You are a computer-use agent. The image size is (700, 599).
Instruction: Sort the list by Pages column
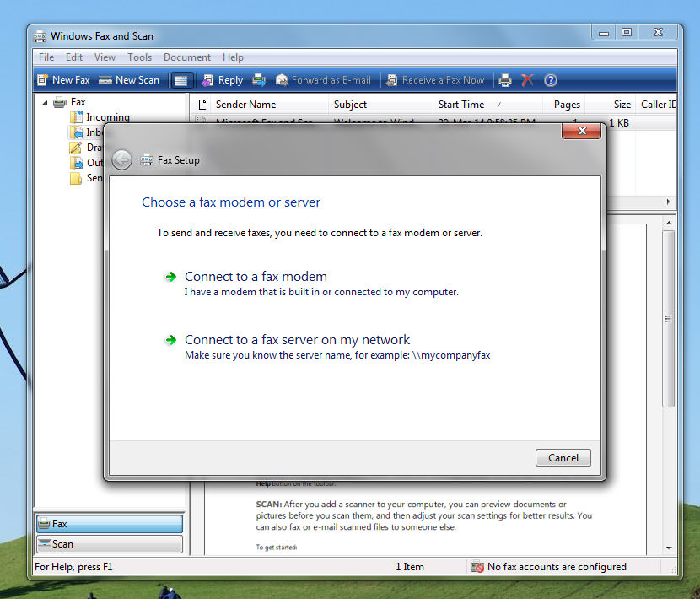(x=563, y=105)
